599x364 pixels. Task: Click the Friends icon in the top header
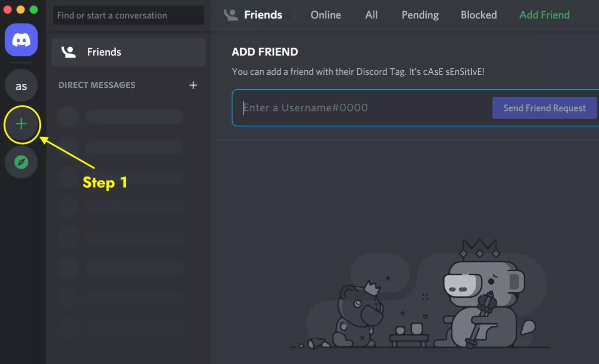[231, 14]
